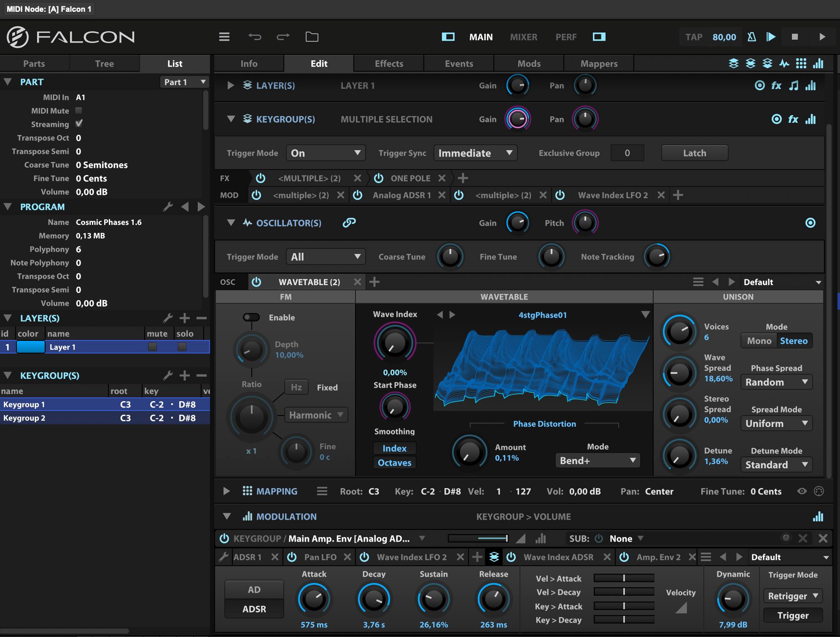
Task: Toggle ONE POLE effect power button
Action: pyautogui.click(x=379, y=178)
